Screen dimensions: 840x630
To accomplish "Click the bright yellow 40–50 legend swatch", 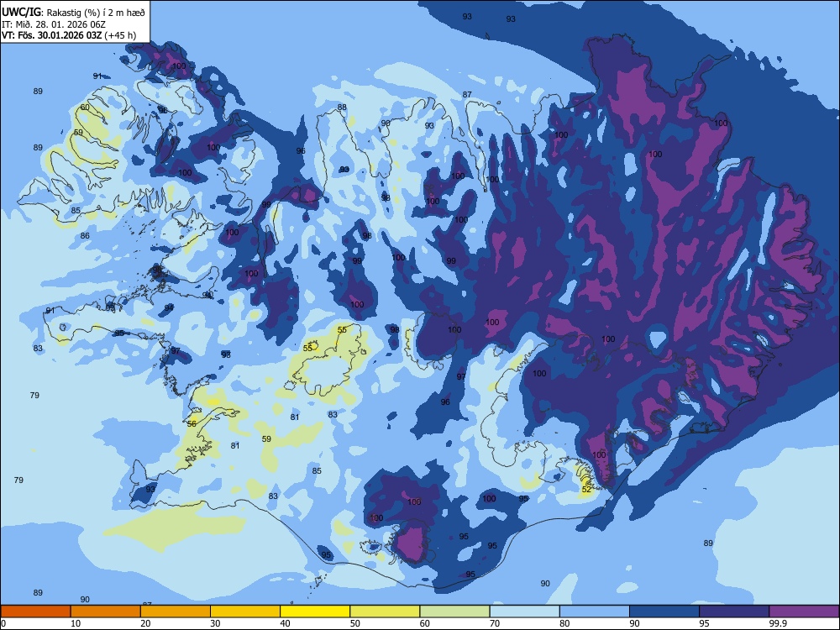I will [315, 612].
